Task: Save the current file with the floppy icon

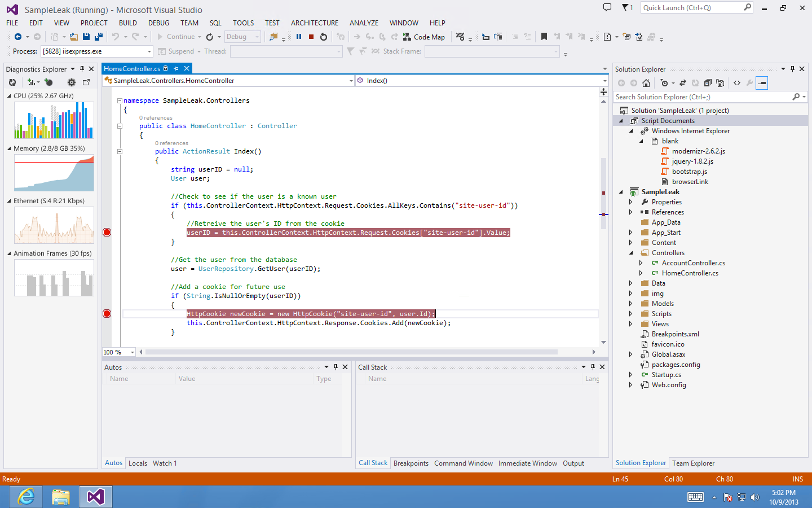Action: (x=86, y=37)
